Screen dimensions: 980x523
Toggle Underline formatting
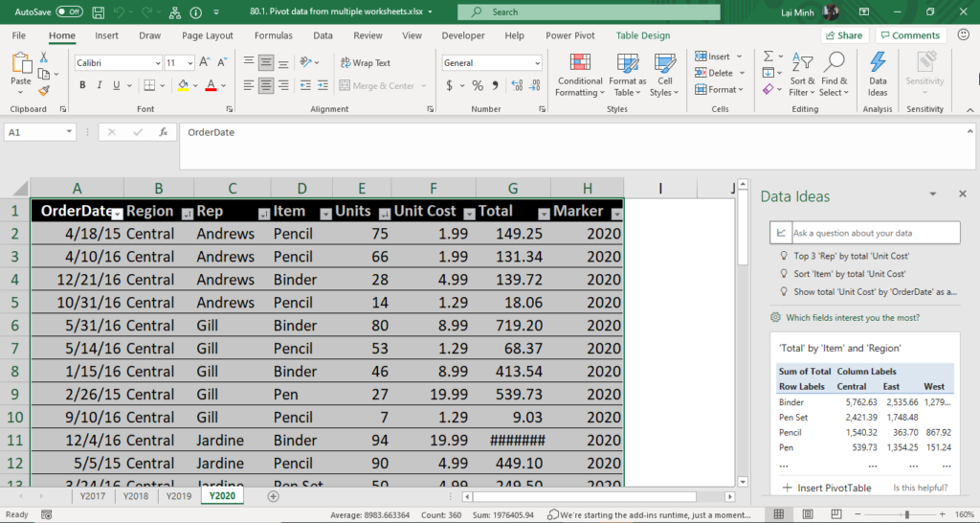pyautogui.click(x=116, y=85)
